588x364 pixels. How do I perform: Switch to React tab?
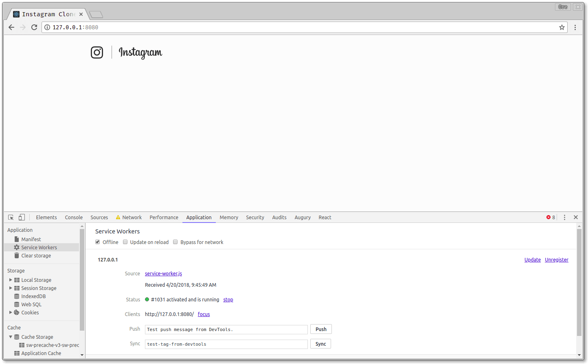(325, 218)
